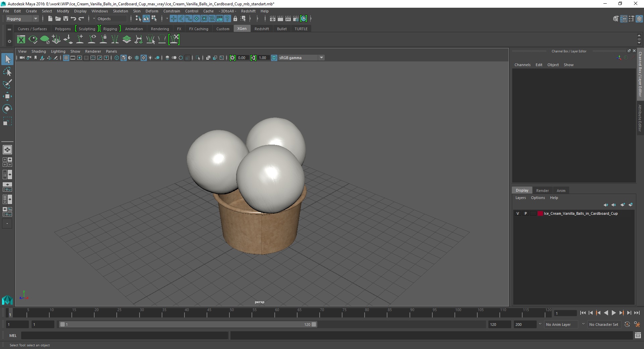
Task: Switch to the Polygons shelf tab
Action: [63, 29]
